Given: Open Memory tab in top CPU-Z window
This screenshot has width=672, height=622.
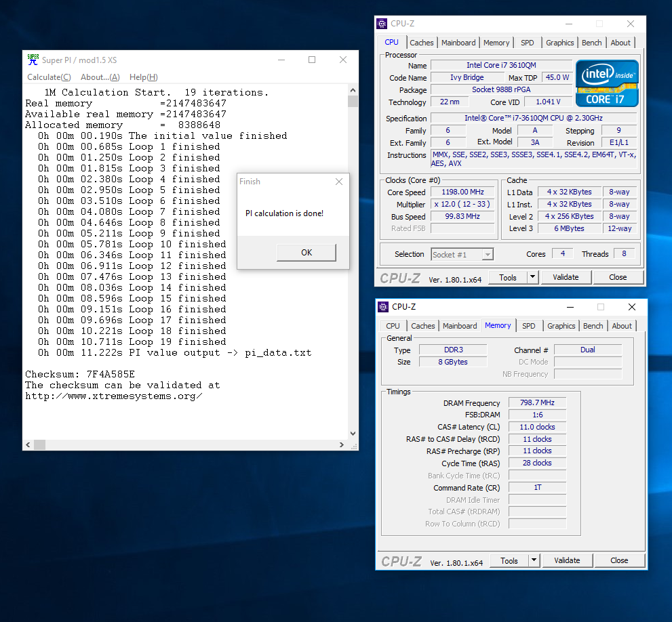Looking at the screenshot, I should coord(496,43).
